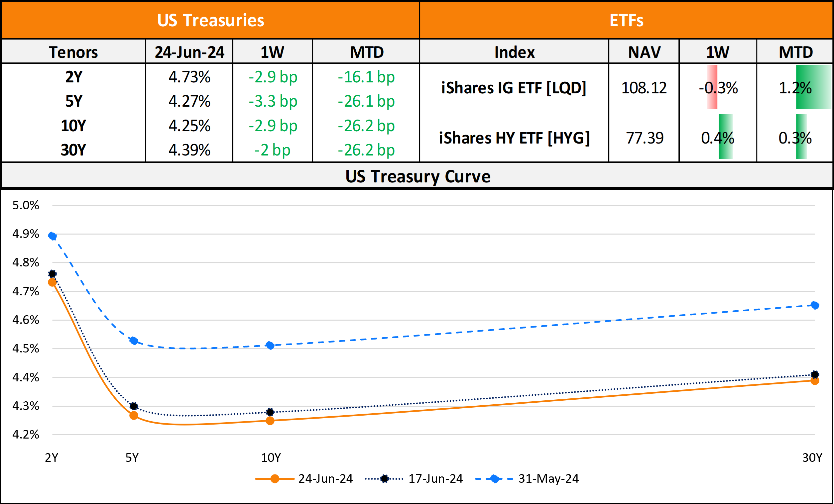Click the US Treasury Curve chart title

click(418, 176)
